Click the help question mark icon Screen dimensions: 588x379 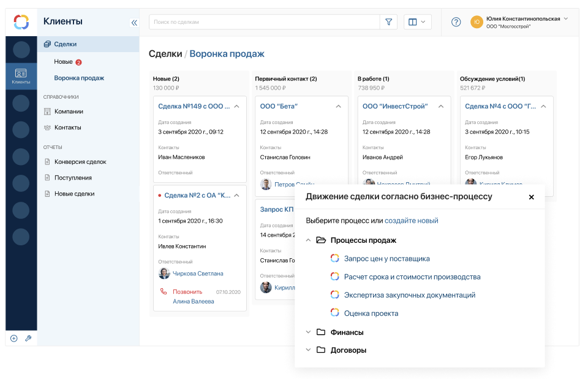[x=456, y=21]
